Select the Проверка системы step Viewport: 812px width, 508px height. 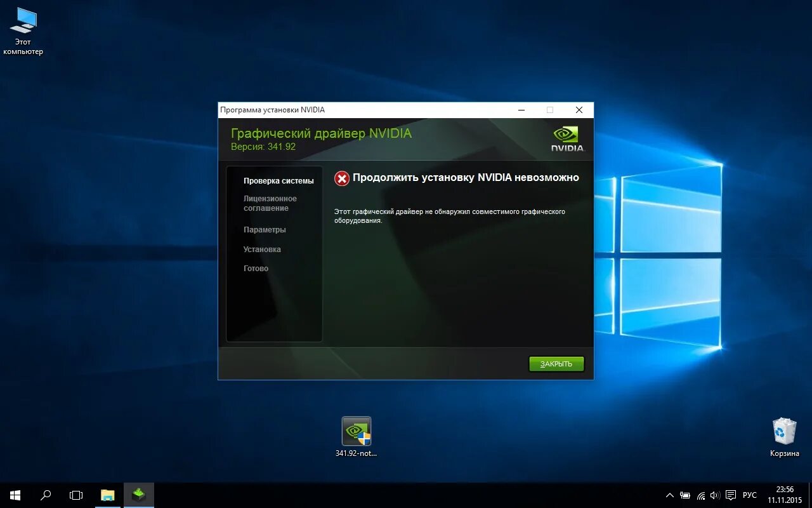coord(278,181)
